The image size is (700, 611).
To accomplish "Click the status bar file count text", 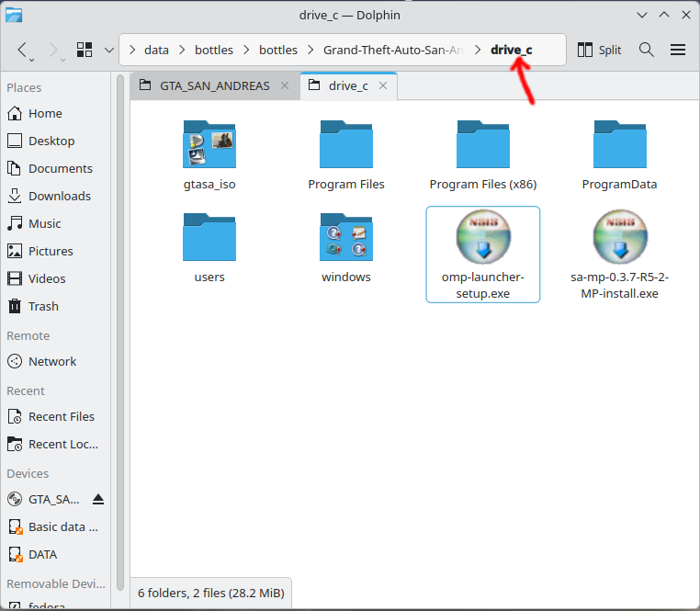I will tap(211, 594).
